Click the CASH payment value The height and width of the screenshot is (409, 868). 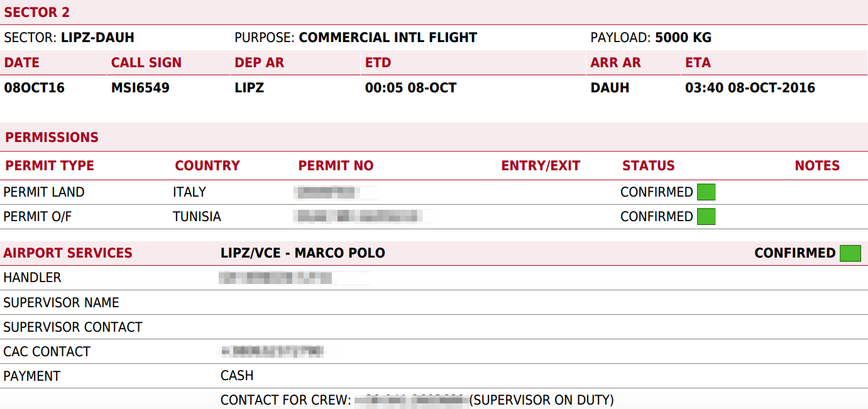tap(237, 376)
